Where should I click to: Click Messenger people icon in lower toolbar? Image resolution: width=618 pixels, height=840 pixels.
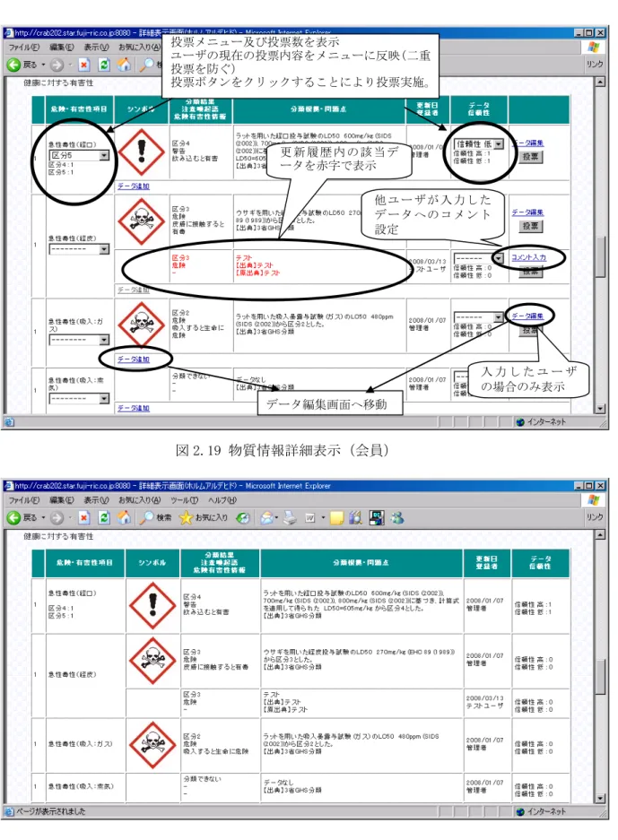[397, 517]
